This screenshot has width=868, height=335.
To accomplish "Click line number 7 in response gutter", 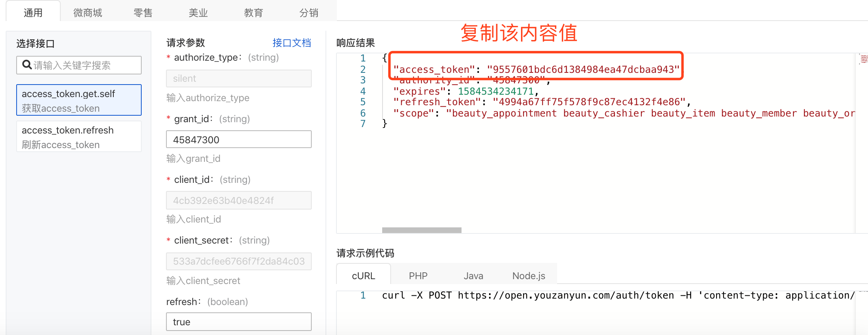I will (x=363, y=124).
